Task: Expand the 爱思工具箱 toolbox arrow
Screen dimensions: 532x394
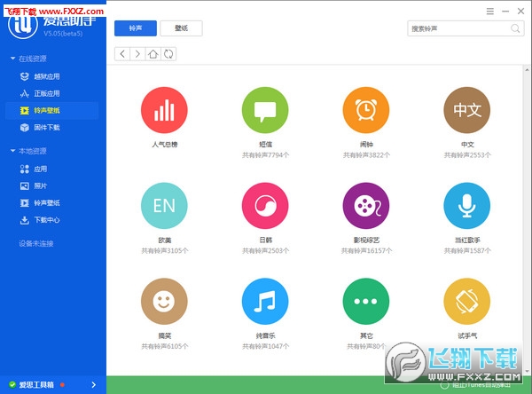Action: point(95,384)
